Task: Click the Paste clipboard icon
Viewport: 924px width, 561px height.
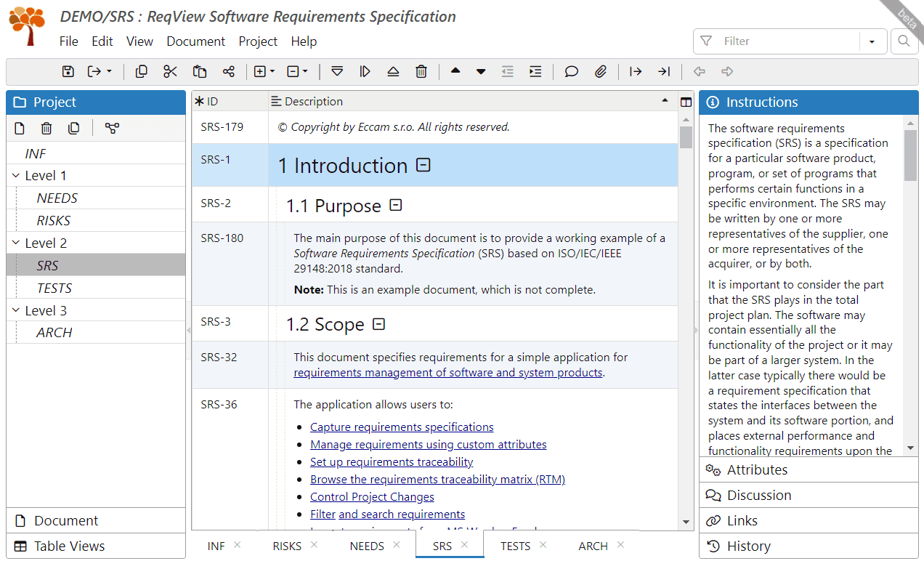Action: 200,71
